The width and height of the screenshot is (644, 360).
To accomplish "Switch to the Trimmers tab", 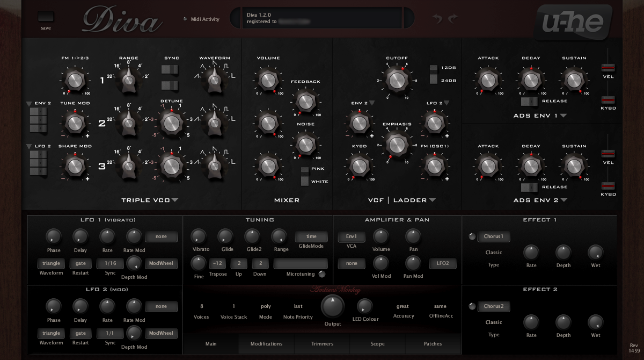I will tap(322, 344).
